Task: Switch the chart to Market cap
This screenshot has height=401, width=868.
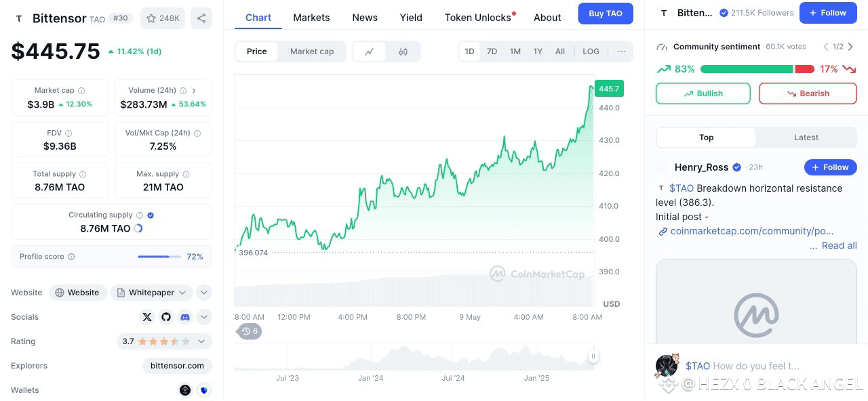Action: click(x=312, y=51)
